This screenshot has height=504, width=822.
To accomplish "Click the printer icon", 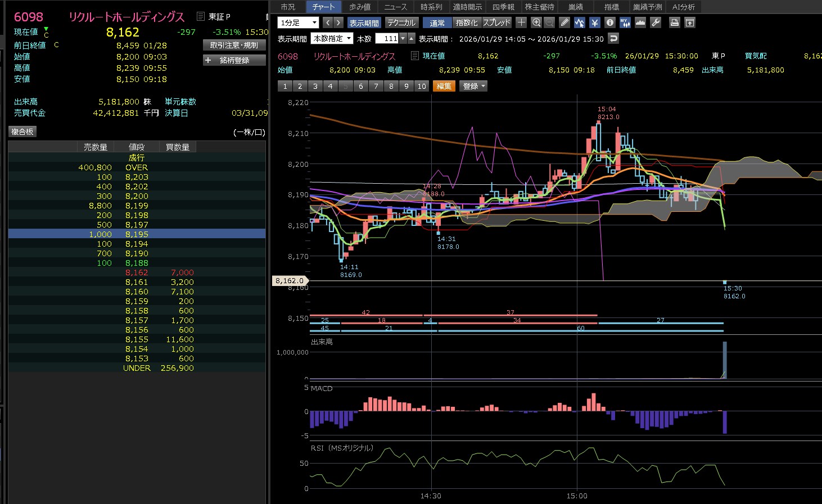I will [x=675, y=22].
